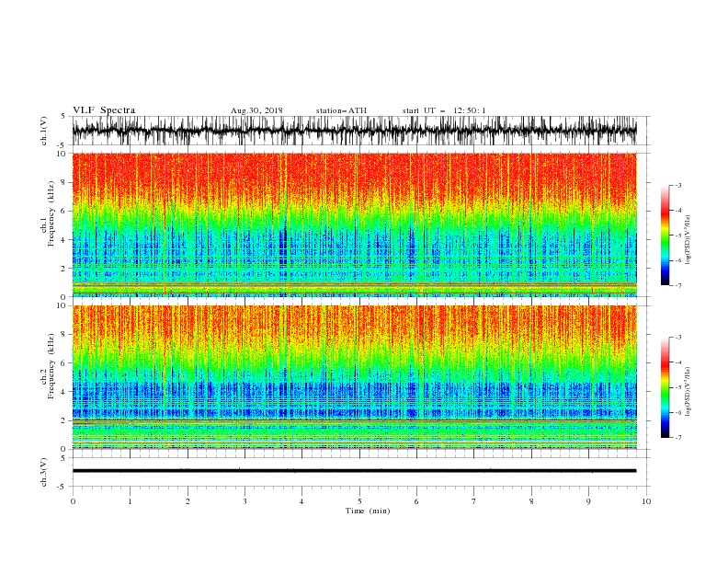This screenshot has height=563, width=728.
Task: Click time axis tick label '5'
Action: click(x=359, y=501)
